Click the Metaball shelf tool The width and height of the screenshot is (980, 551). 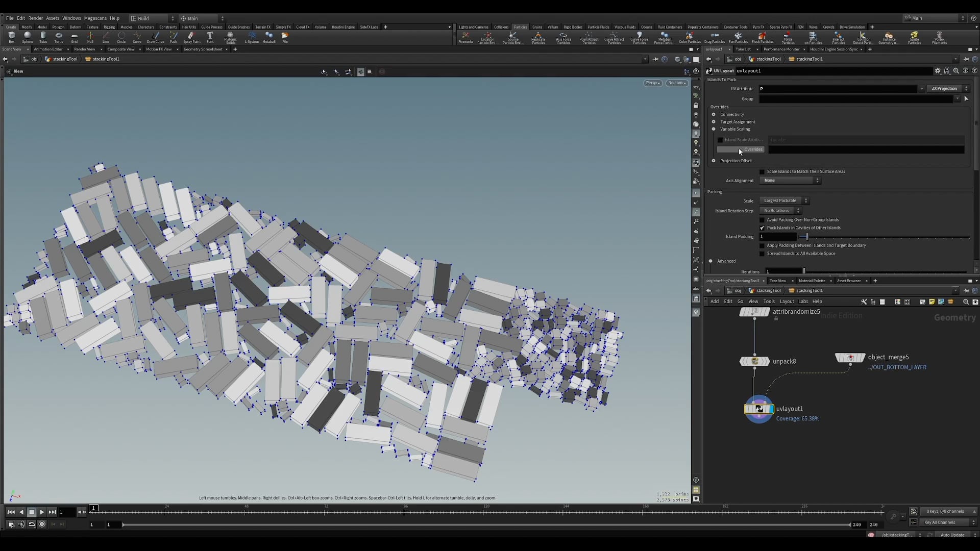(269, 36)
